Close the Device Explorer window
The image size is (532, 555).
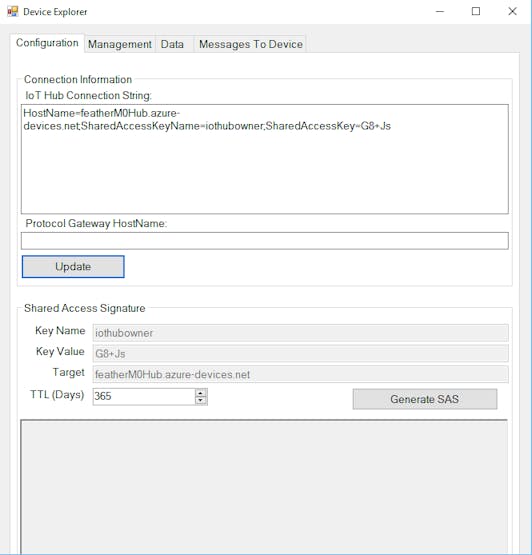tap(512, 11)
